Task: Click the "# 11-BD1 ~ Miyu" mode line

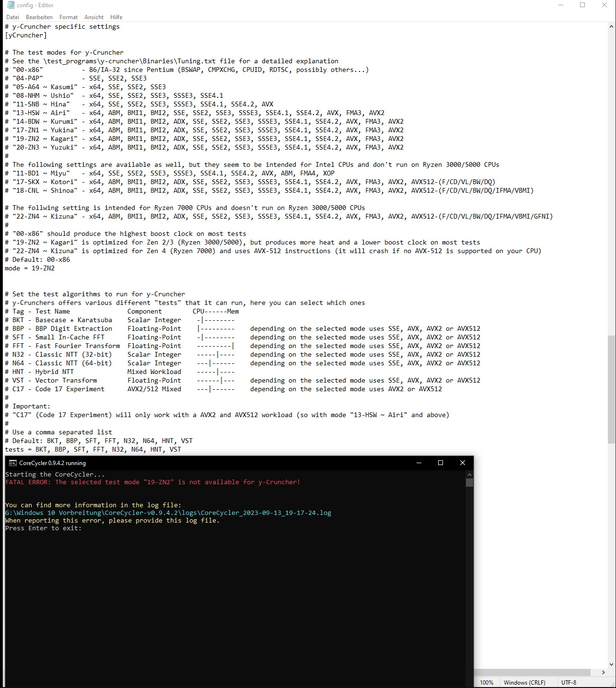Action: click(170, 173)
